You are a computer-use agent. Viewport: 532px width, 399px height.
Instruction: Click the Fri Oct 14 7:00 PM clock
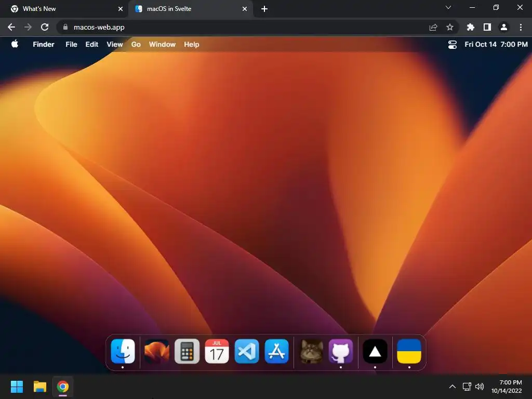[496, 45]
